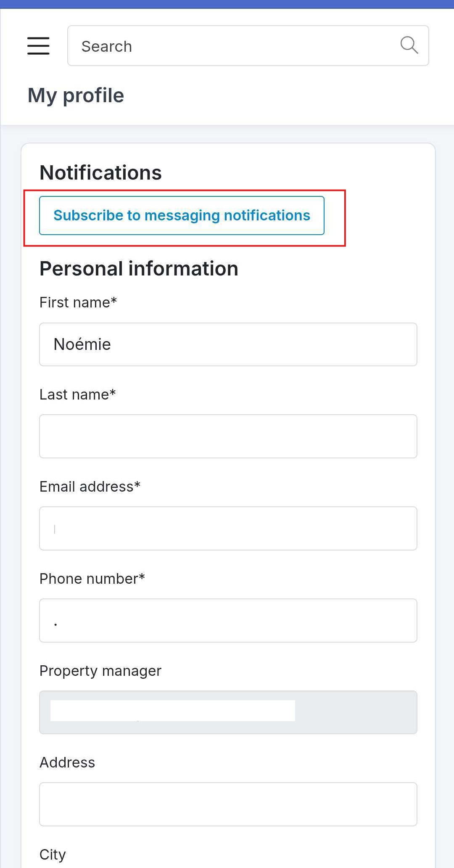Focus the Search text box

click(248, 46)
